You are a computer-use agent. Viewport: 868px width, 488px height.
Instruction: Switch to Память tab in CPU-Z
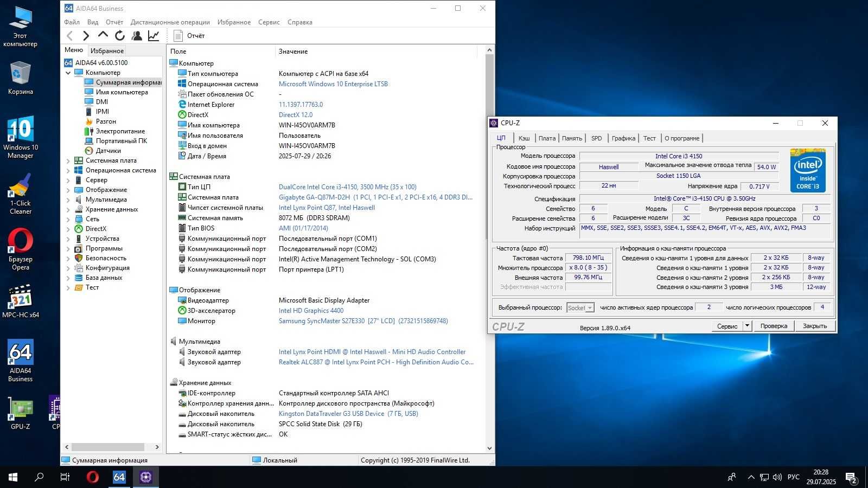point(572,138)
